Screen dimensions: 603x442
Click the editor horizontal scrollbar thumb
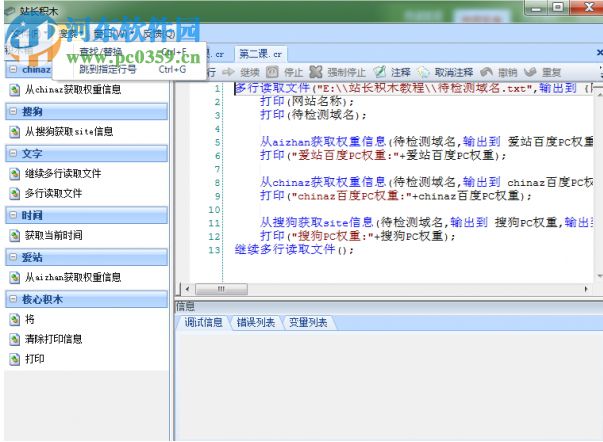[x=221, y=289]
